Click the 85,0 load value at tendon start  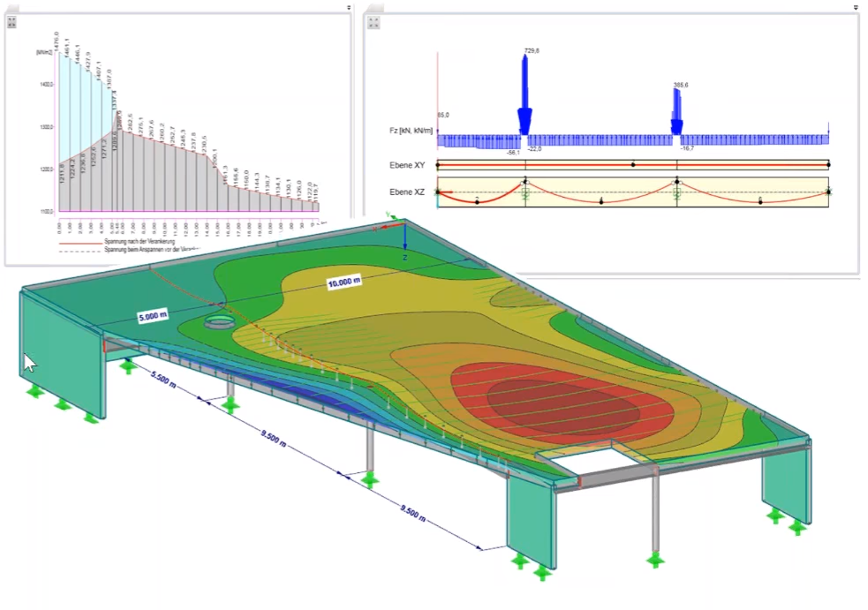pos(443,115)
